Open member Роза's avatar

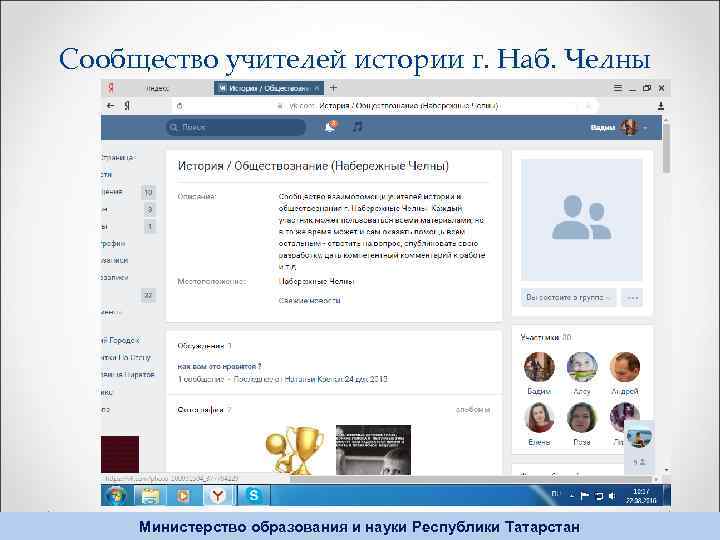(582, 417)
